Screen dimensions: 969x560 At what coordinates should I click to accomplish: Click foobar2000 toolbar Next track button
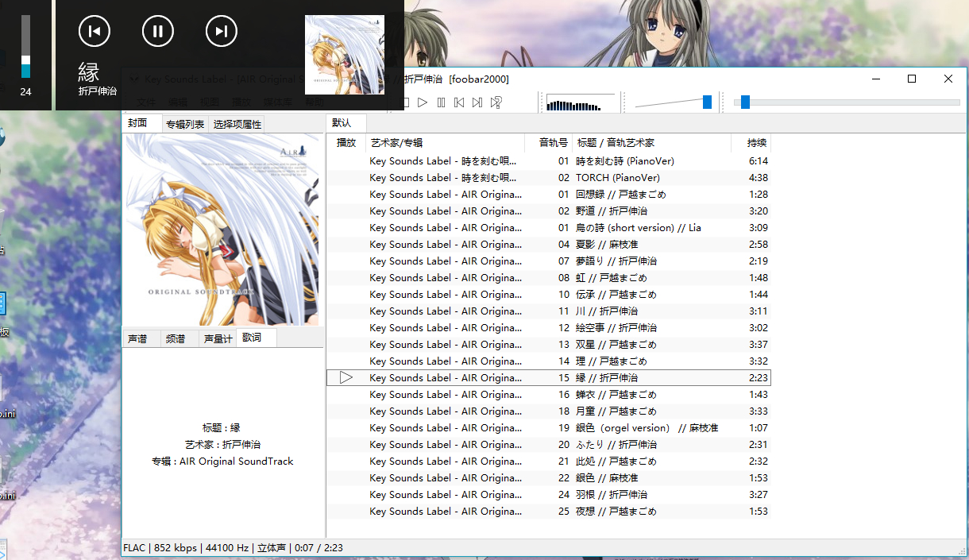tap(477, 102)
